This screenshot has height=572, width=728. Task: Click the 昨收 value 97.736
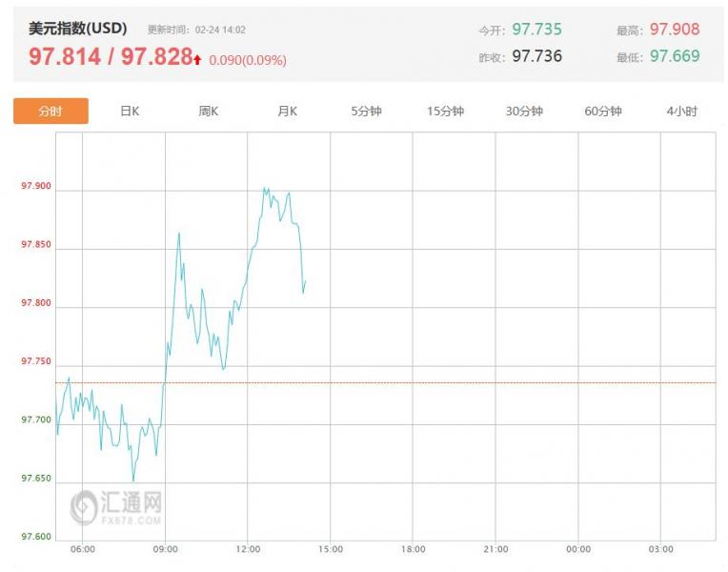pyautogui.click(x=536, y=56)
